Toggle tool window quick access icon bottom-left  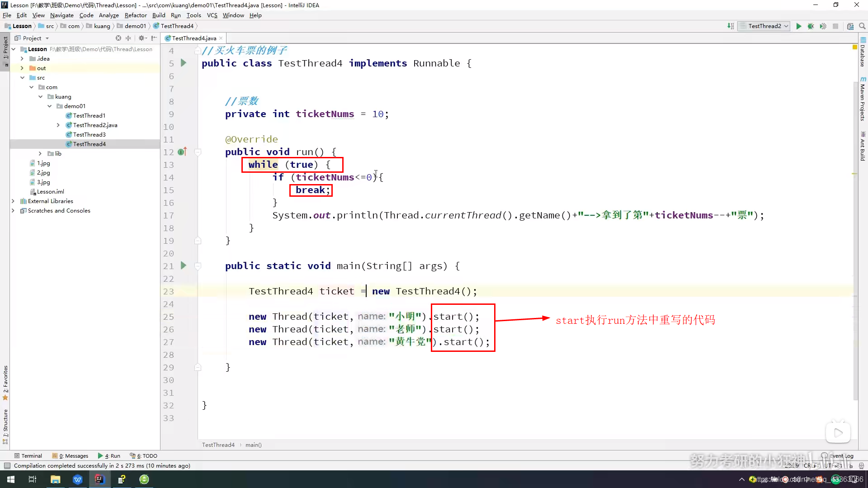[7, 466]
